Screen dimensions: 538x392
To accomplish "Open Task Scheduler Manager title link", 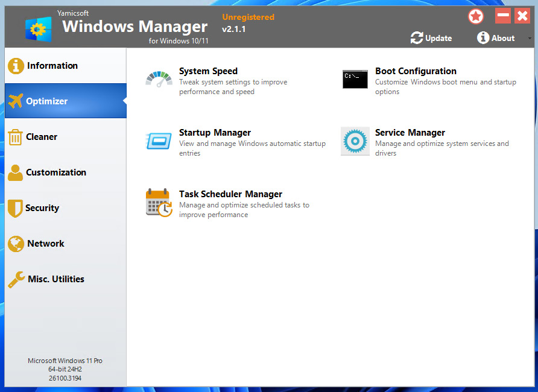I will [230, 194].
